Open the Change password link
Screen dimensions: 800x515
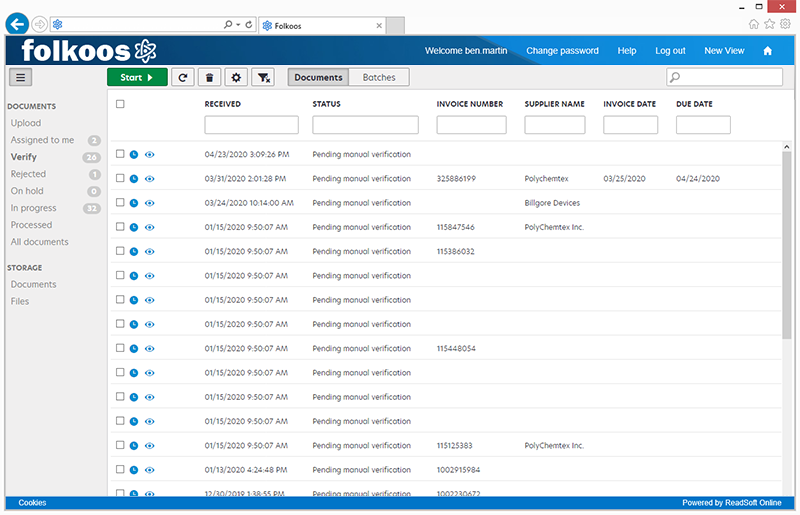pos(562,51)
